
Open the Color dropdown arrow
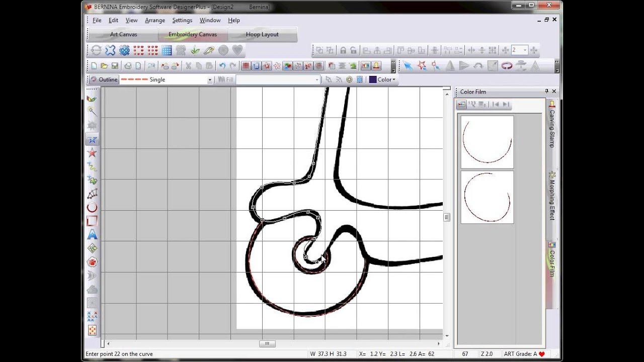[x=393, y=80]
